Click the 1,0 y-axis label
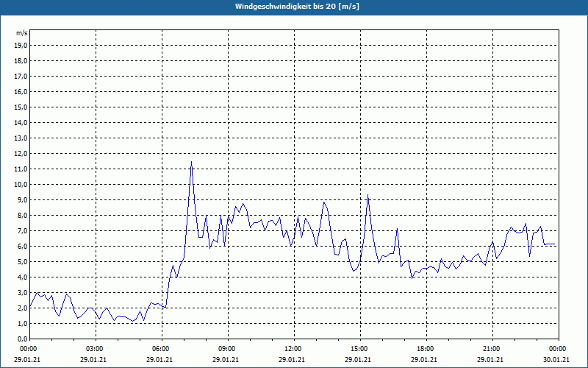 [x=22, y=323]
